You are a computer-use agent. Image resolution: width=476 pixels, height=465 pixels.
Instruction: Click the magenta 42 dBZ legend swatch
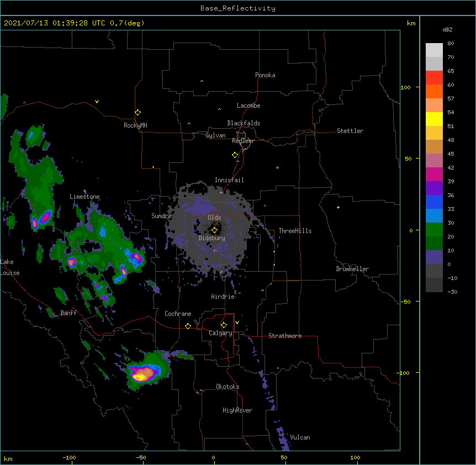tap(434, 174)
